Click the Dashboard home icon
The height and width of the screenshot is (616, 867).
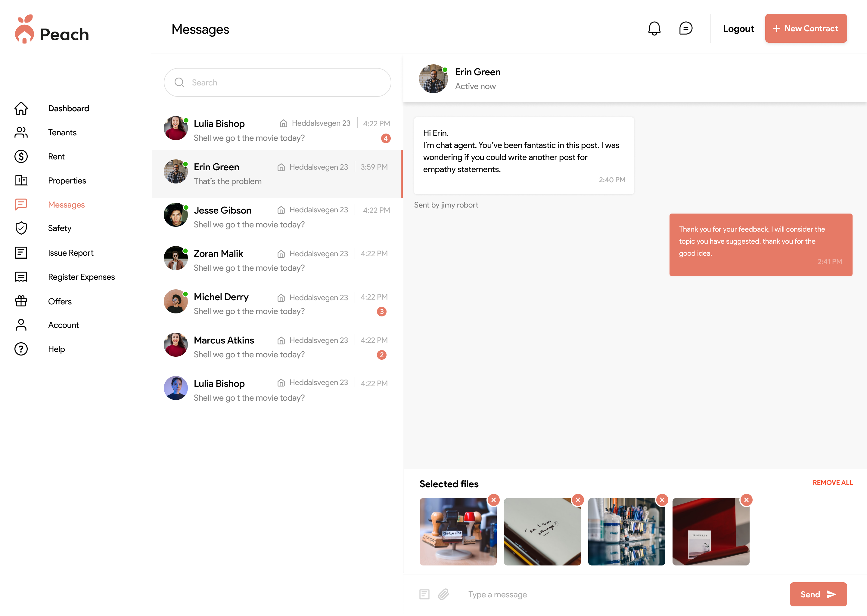21,109
